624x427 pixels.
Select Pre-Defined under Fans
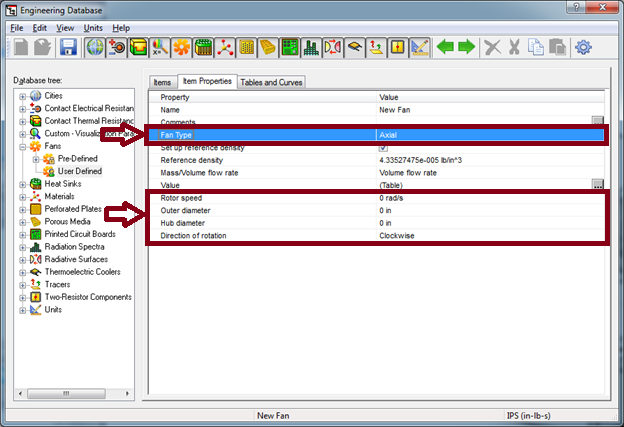(x=77, y=159)
